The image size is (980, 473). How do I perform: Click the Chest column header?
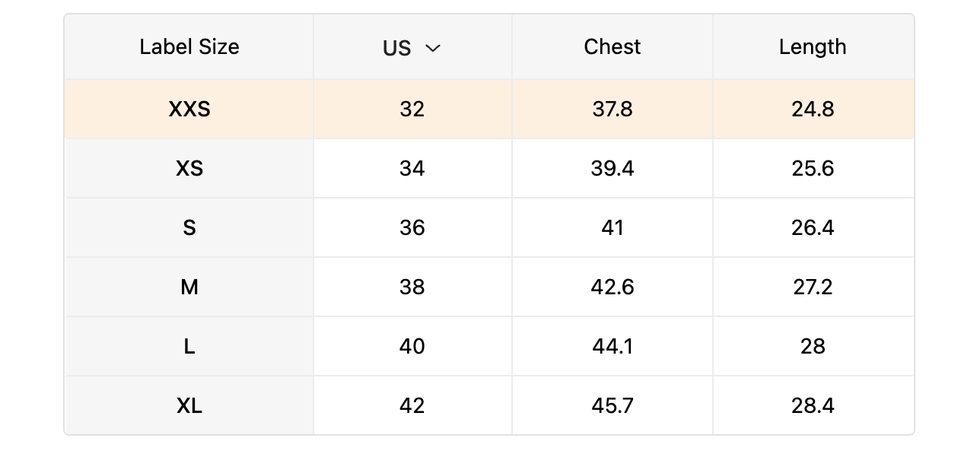click(x=612, y=47)
